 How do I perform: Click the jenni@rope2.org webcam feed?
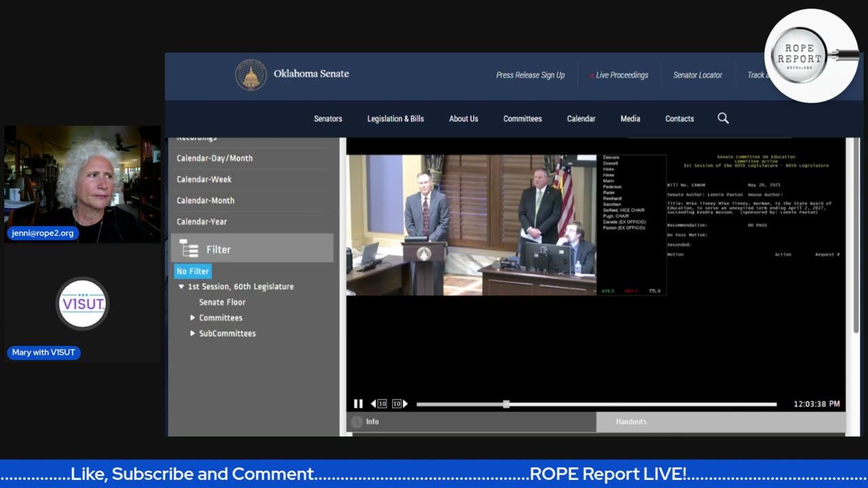pyautogui.click(x=82, y=184)
